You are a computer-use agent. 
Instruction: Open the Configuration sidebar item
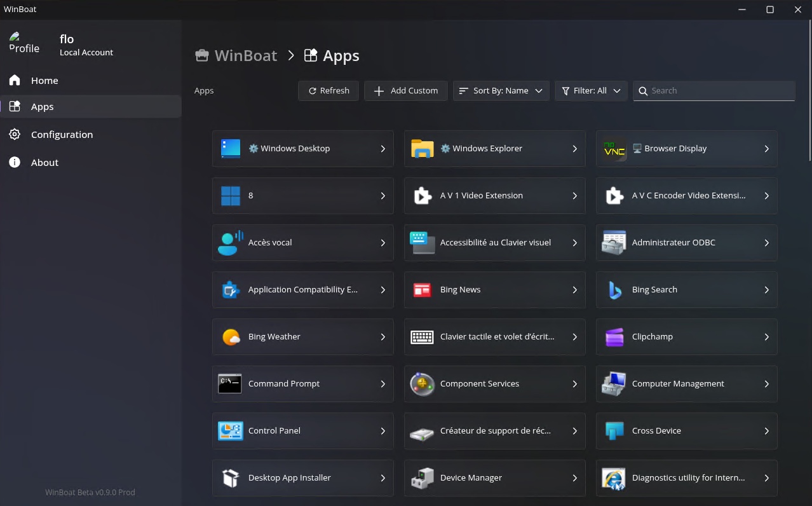(x=62, y=135)
